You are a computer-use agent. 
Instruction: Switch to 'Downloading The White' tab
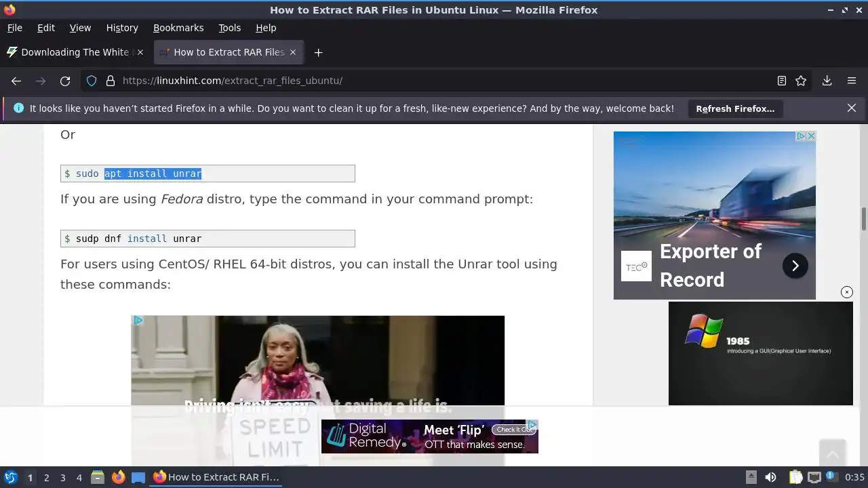[x=75, y=52]
